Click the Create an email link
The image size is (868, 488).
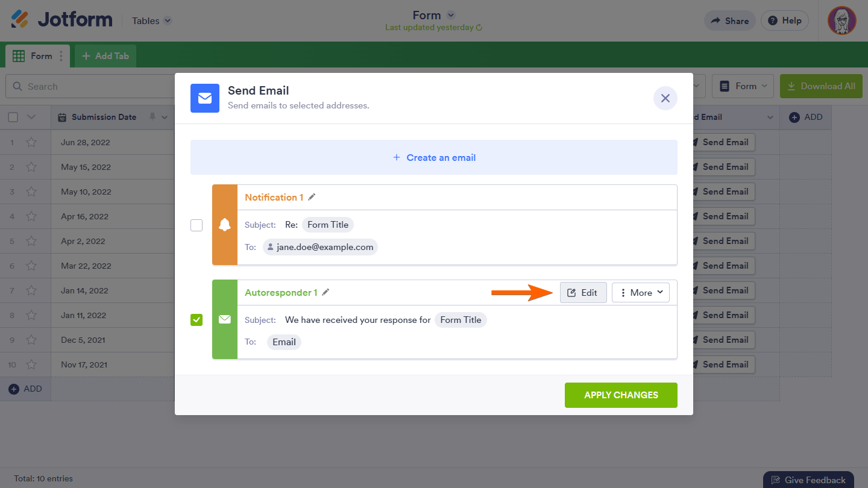(434, 158)
